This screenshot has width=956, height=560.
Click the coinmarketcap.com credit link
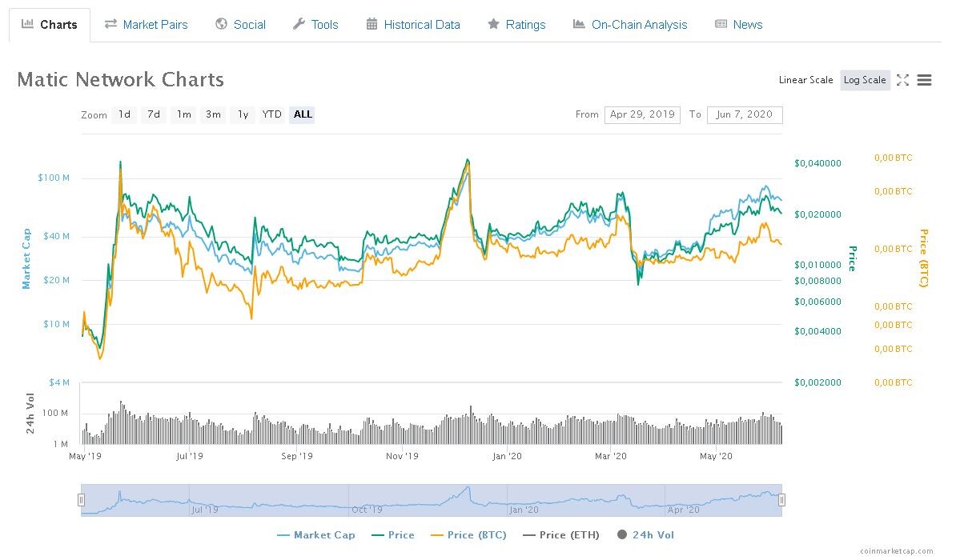coord(896,551)
